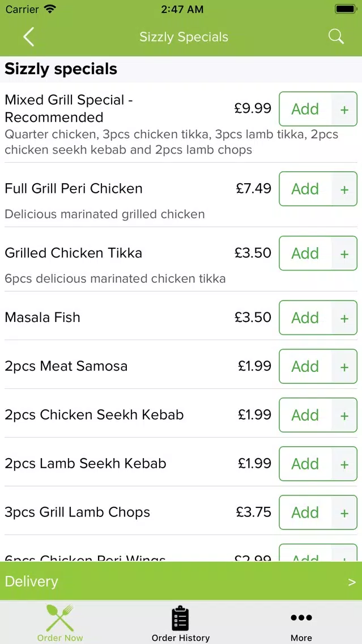Add 2pcs Lamb Seekh Kebab to order
The height and width of the screenshot is (644, 362).
pos(305,464)
